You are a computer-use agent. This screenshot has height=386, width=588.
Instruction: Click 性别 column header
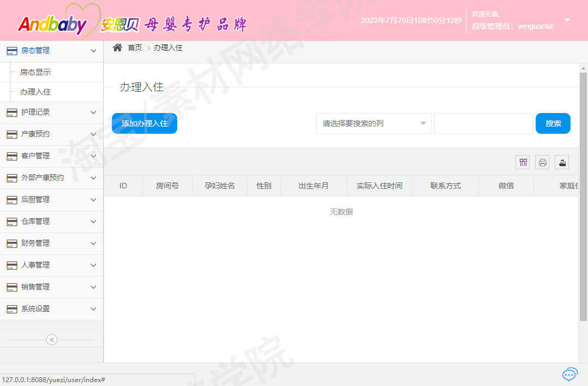263,186
